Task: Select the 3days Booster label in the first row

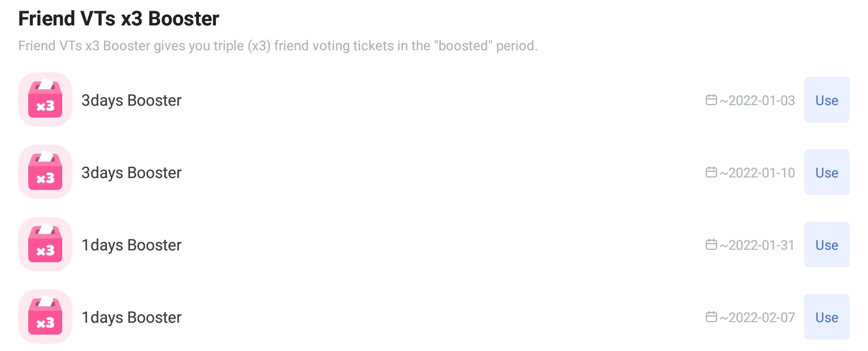Action: (x=131, y=101)
